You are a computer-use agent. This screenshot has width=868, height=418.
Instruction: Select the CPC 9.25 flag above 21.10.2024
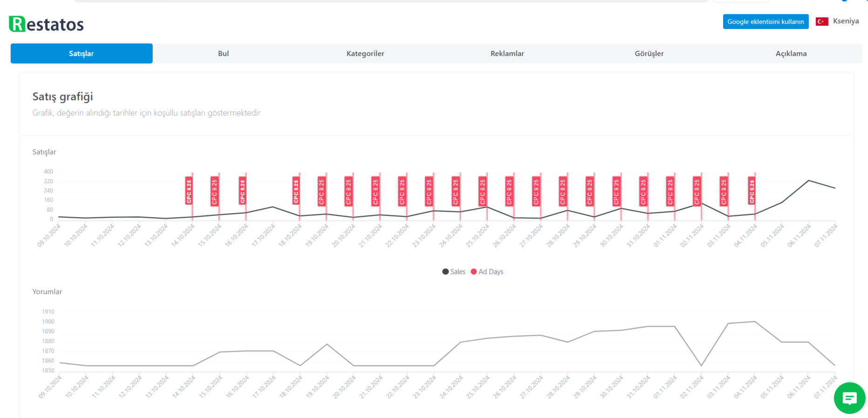pos(375,191)
